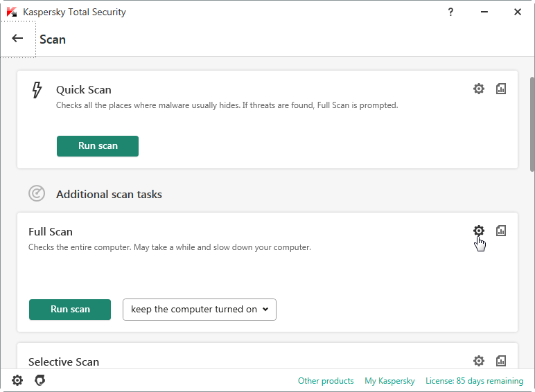Image resolution: width=535 pixels, height=392 pixels.
Task: Click the Scan page title
Action: point(53,39)
